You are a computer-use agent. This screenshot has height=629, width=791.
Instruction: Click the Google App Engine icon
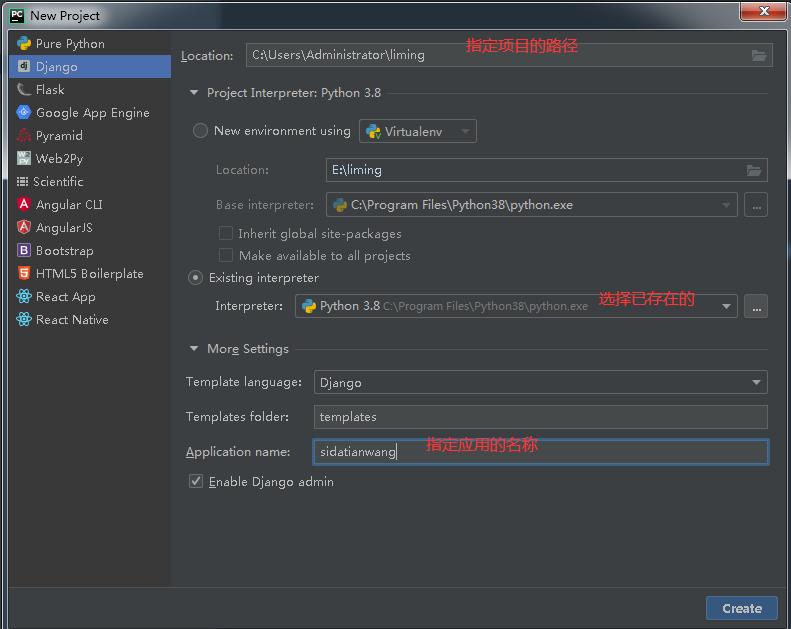point(24,112)
